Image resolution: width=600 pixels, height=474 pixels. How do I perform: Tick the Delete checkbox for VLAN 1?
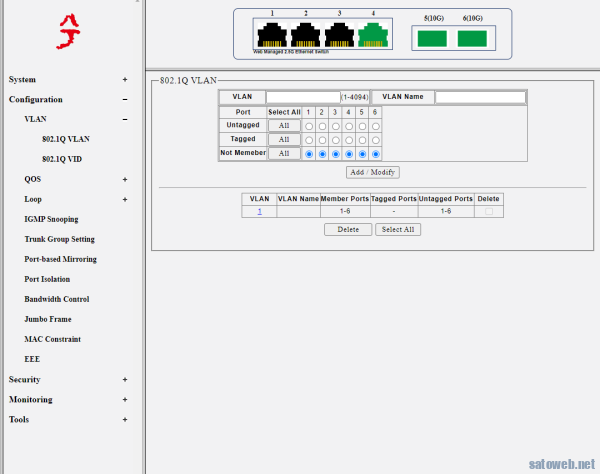point(488,212)
